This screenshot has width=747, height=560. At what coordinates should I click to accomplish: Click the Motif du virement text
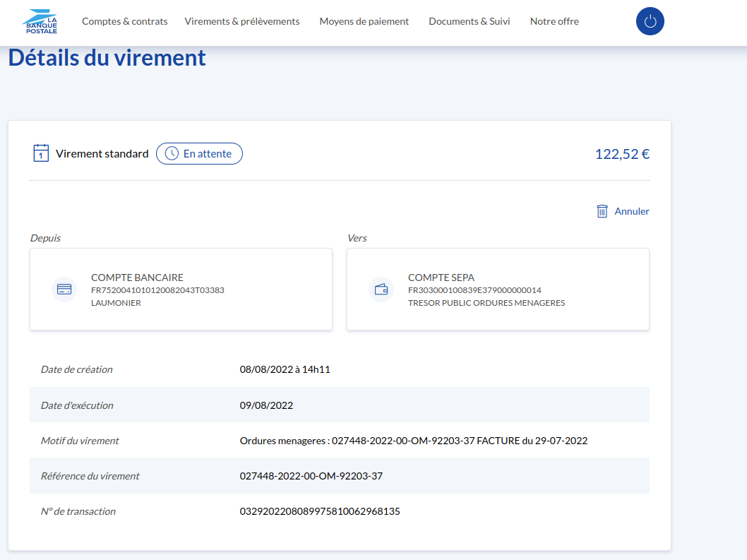pyautogui.click(x=414, y=441)
